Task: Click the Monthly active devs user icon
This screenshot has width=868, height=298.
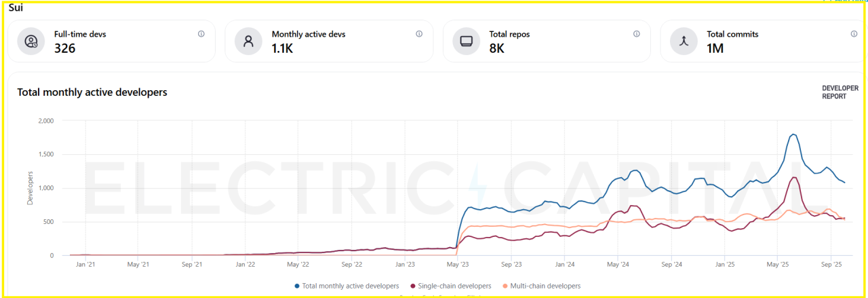Action: (x=248, y=41)
